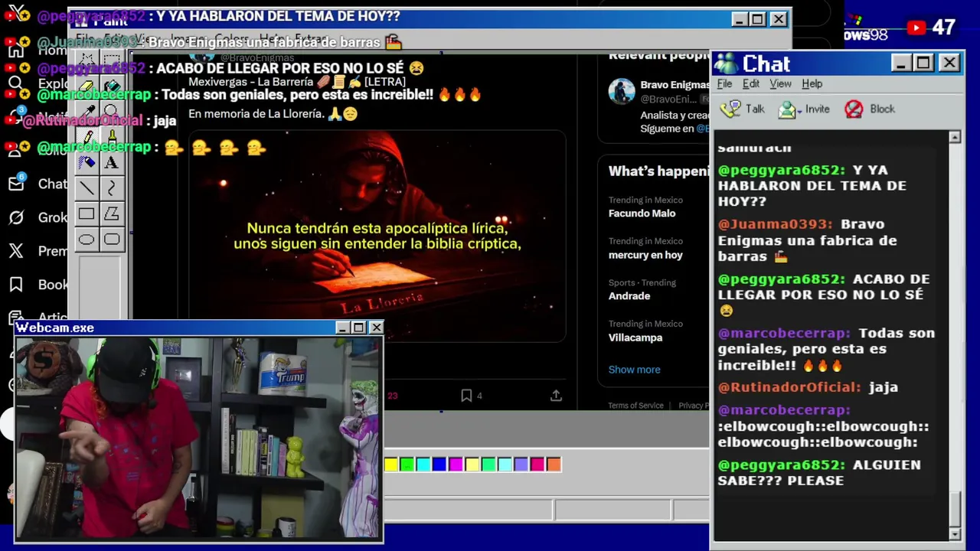Bookmark the post with 4 saves
Image resolution: width=980 pixels, height=551 pixels.
coord(466,396)
